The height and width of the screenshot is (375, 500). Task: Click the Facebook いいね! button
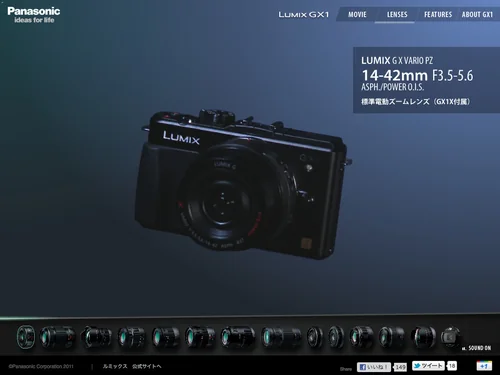pos(374,367)
